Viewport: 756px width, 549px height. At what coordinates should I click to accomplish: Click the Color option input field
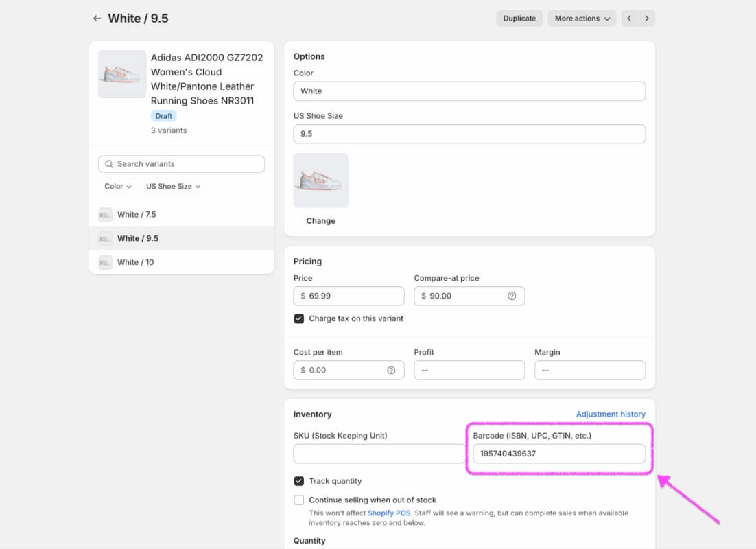(469, 91)
